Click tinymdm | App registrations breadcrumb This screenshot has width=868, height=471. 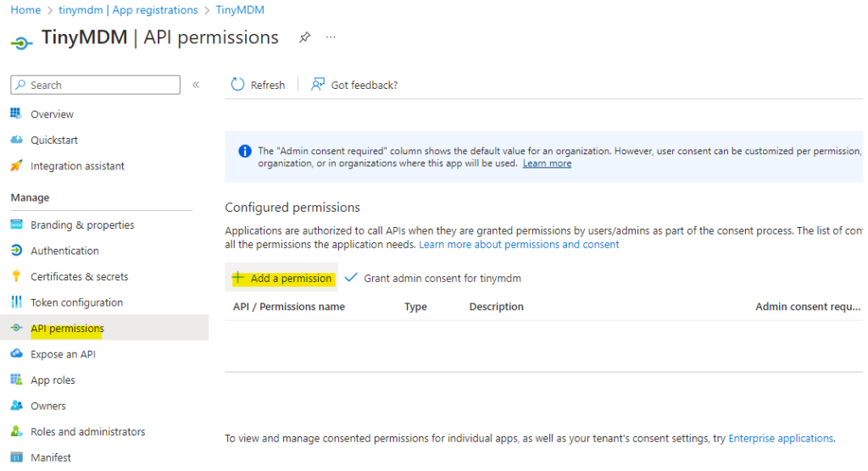129,10
